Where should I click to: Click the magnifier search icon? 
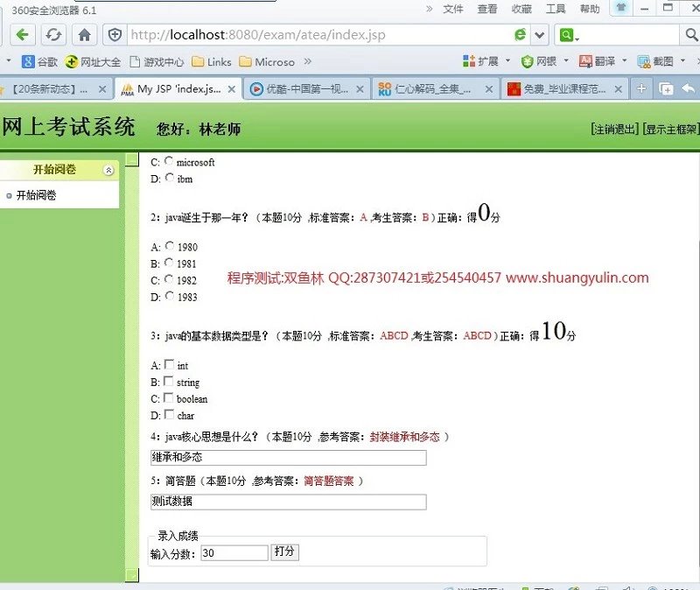tap(691, 35)
